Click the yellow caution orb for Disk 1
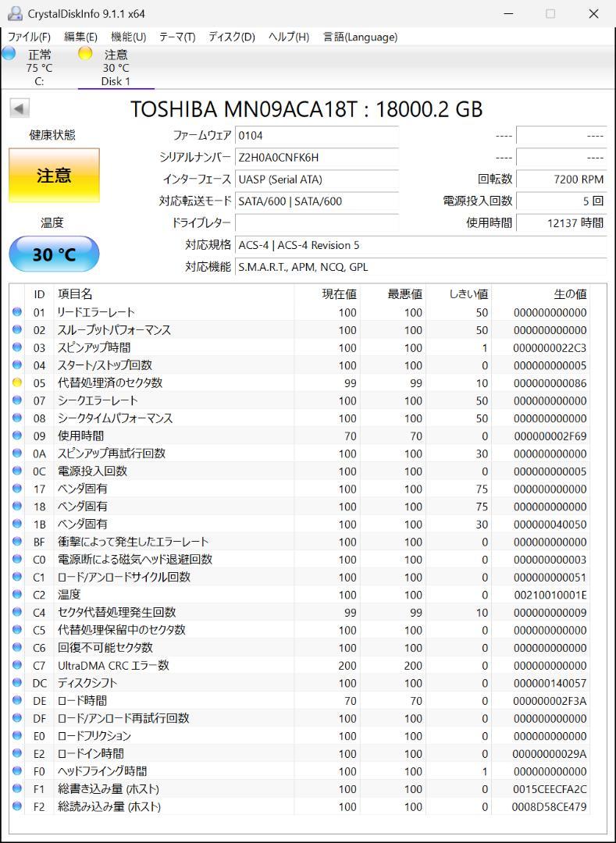Screen dimensions: 616x843 coord(85,53)
